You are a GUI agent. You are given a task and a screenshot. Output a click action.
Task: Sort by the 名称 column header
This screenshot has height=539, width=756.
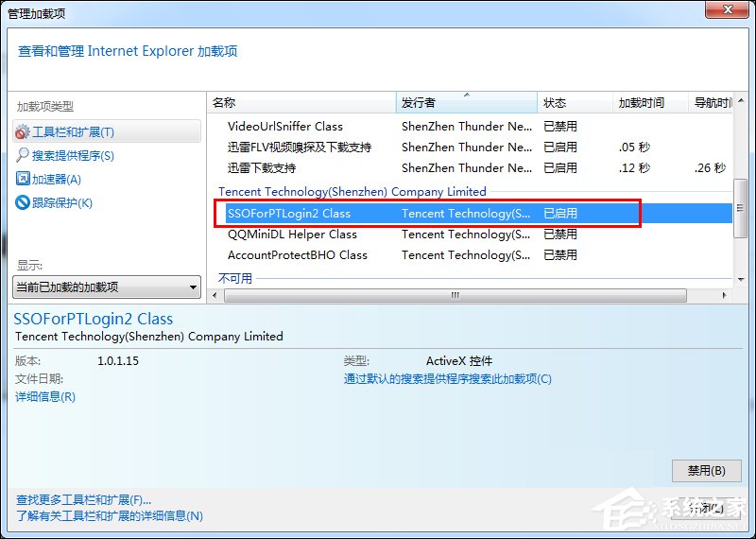coord(301,103)
